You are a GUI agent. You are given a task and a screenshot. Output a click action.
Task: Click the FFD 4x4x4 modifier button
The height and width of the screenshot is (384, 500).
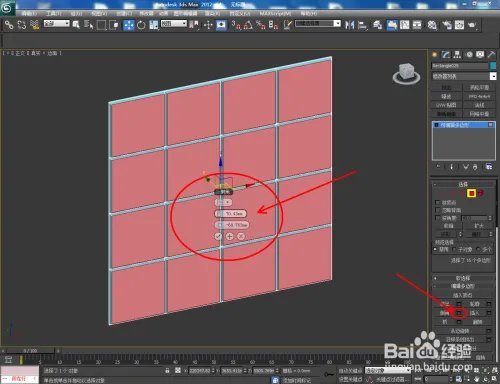[479, 96]
